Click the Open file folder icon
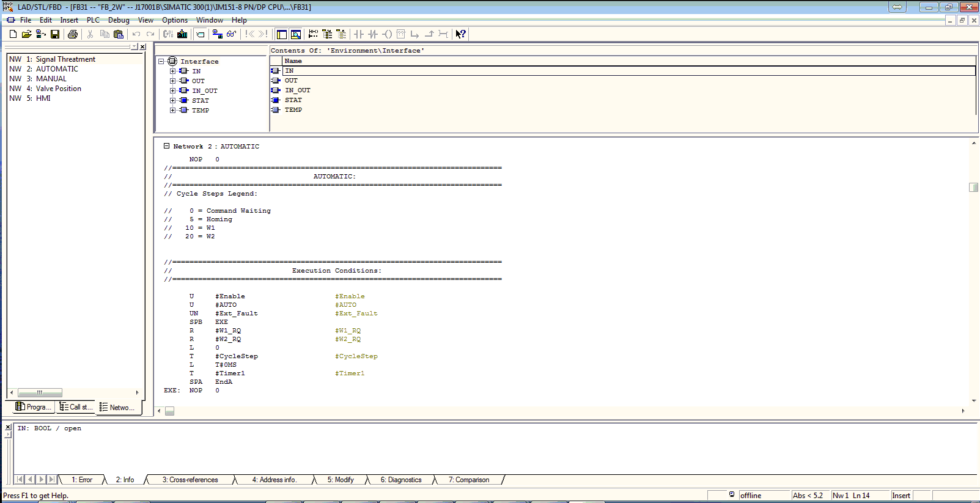The height and width of the screenshot is (503, 980). pos(26,34)
